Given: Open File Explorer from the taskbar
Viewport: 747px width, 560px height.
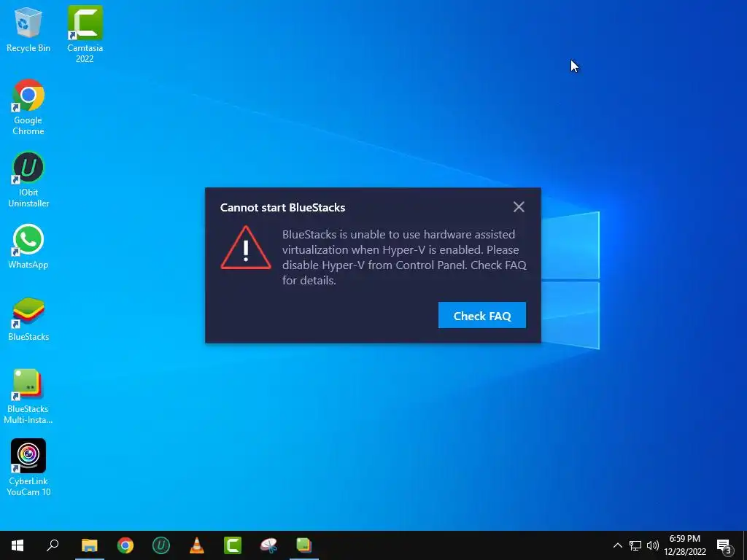Looking at the screenshot, I should pos(89,545).
